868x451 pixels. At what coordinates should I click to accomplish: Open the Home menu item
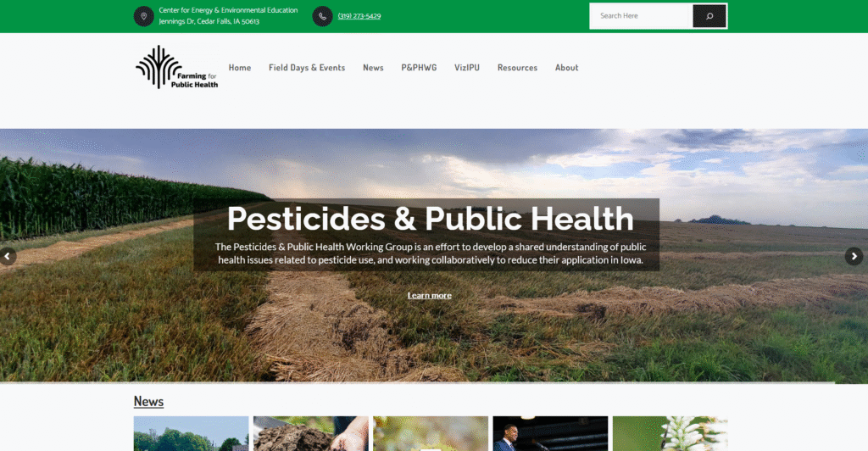tap(240, 68)
